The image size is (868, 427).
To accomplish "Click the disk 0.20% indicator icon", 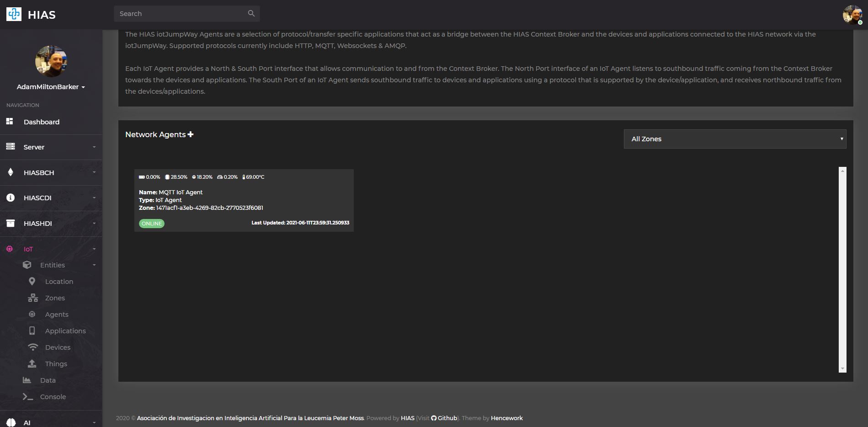I will [220, 177].
